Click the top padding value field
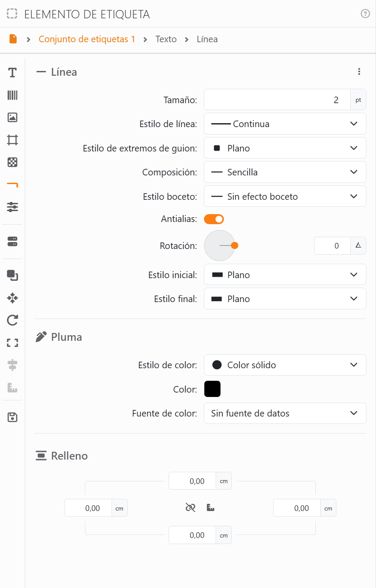The width and height of the screenshot is (376, 588). (192, 481)
